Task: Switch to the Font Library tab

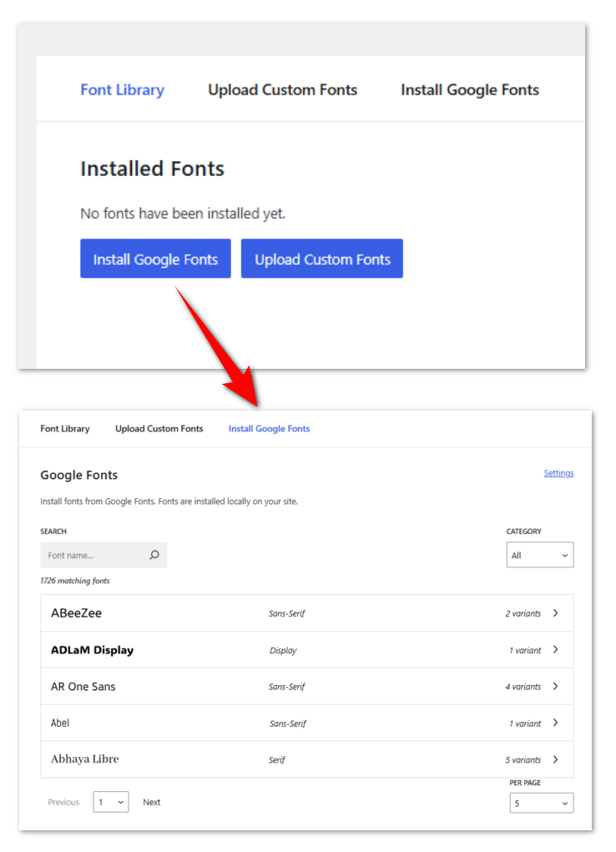Action: [x=65, y=429]
